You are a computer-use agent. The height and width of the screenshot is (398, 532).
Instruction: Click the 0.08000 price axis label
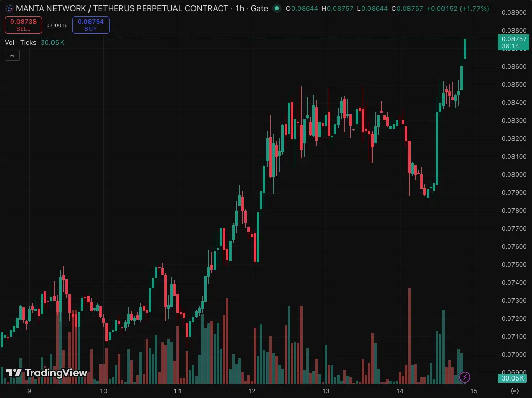pyautogui.click(x=514, y=175)
